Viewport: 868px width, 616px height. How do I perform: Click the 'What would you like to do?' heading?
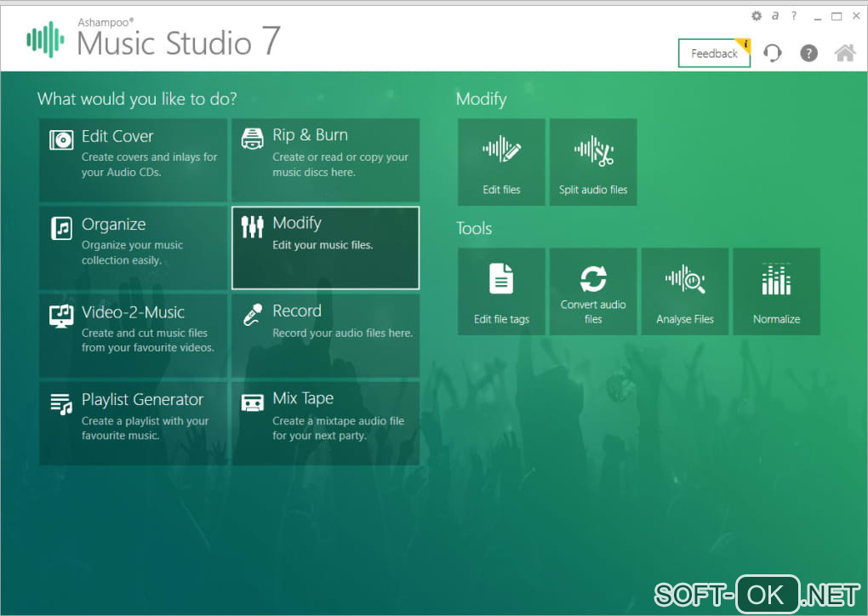[137, 99]
